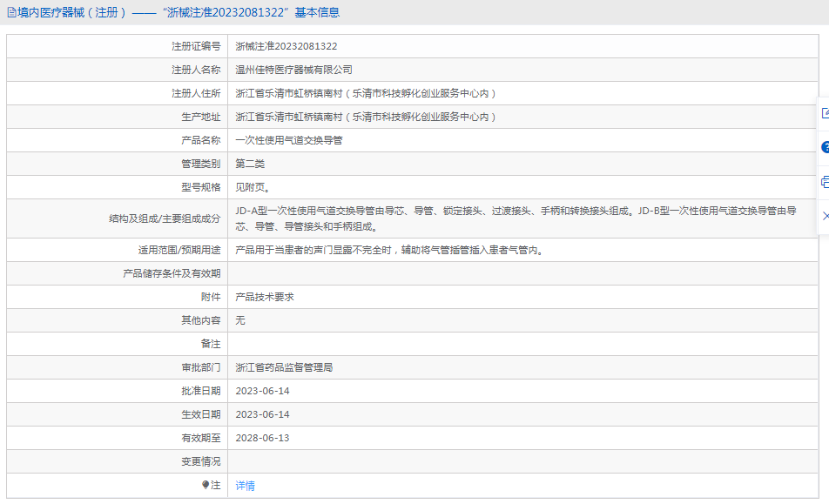Click the expiry date 2028-06-13

262,438
